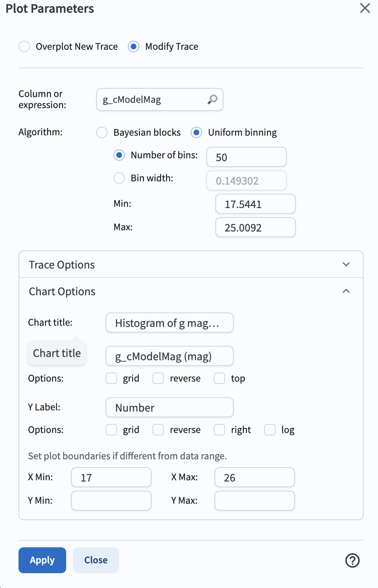This screenshot has width=378, height=588.
Task: Move Y axis to right checkbox
Action: click(219, 430)
